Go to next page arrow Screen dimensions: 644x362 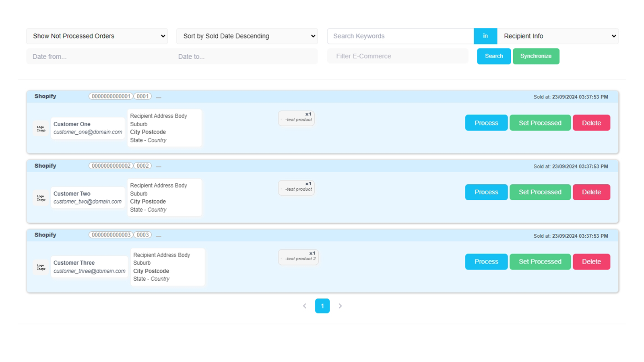(340, 306)
